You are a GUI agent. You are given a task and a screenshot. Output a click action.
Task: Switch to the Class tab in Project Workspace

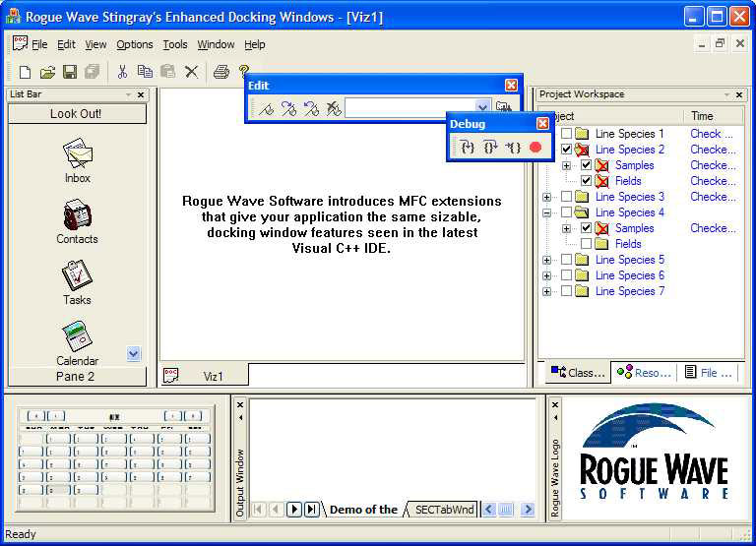click(578, 373)
